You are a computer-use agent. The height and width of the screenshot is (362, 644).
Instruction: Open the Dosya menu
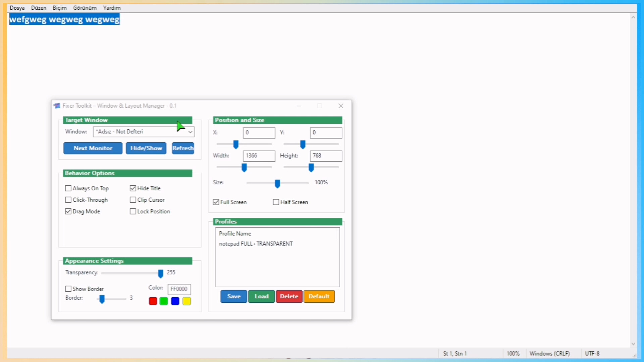pyautogui.click(x=17, y=7)
